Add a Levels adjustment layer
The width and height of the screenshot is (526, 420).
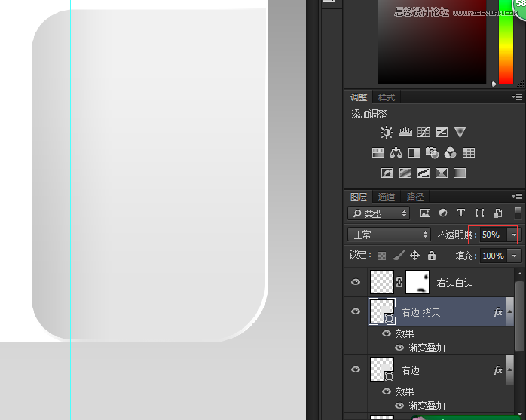click(405, 132)
